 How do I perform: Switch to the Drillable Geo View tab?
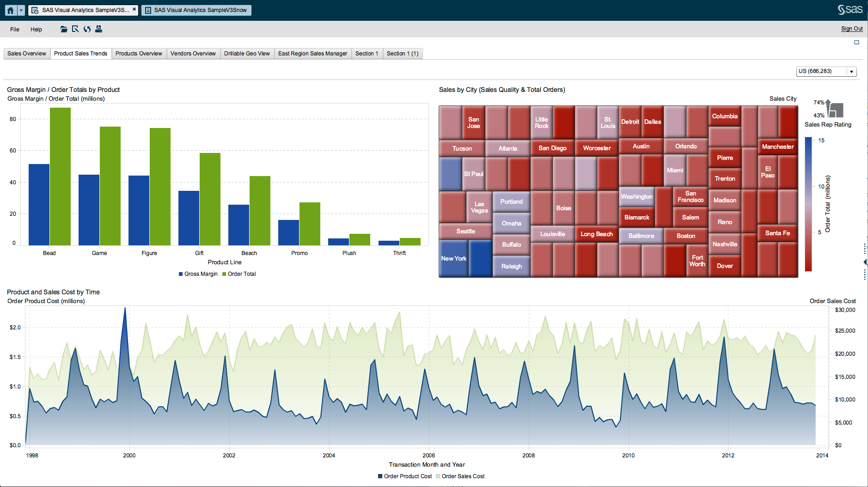coord(247,53)
